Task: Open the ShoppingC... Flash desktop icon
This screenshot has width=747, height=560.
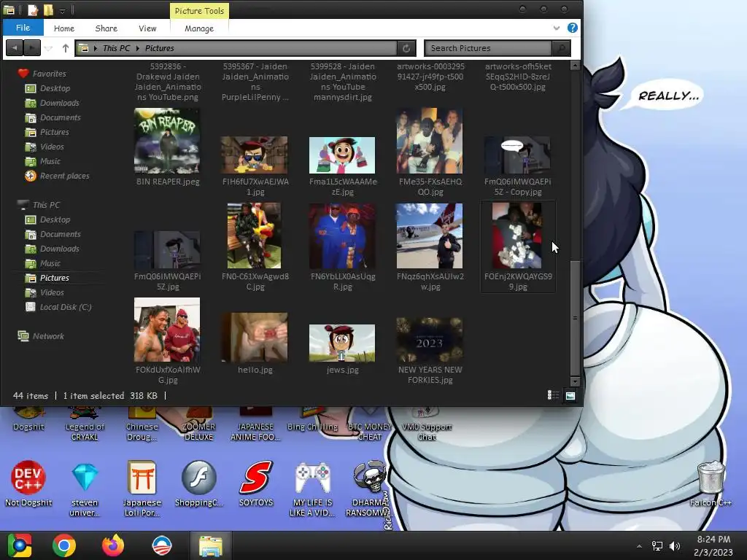Action: click(x=198, y=484)
